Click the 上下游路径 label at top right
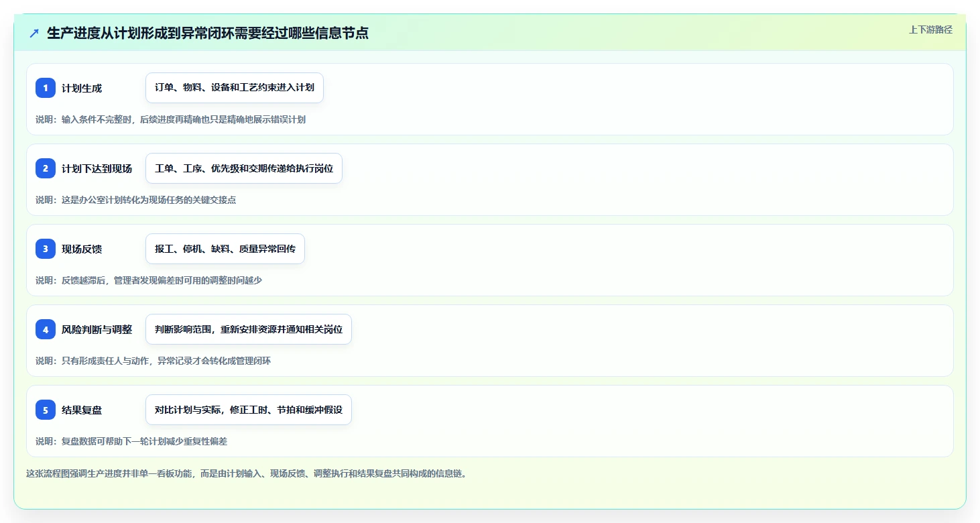980x523 pixels. (930, 30)
